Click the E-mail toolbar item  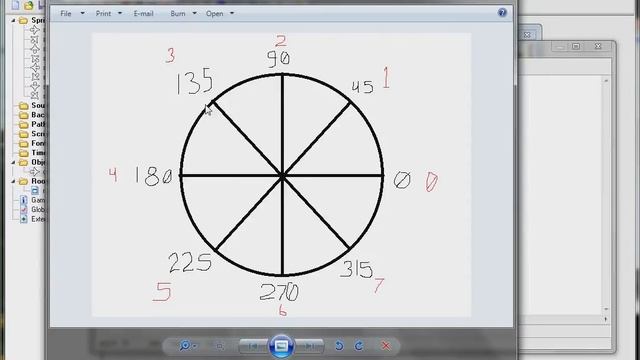[143, 13]
